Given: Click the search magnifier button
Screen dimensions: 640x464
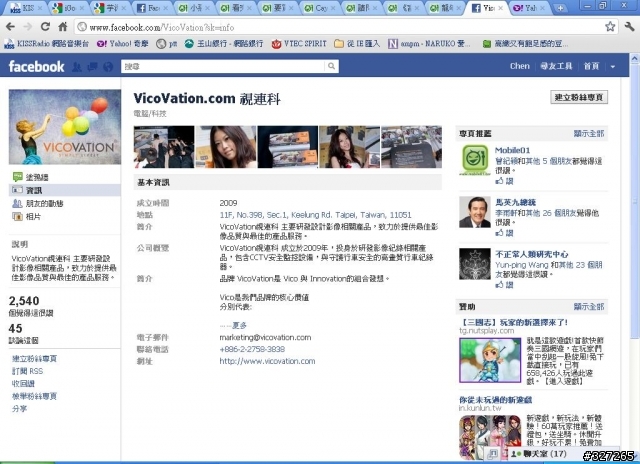Looking at the screenshot, I should coord(331,66).
